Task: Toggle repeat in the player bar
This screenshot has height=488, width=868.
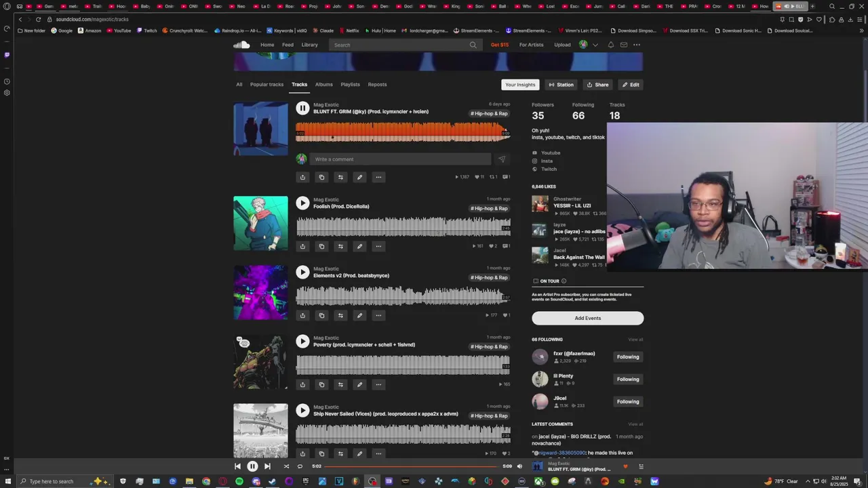Action: point(300,466)
